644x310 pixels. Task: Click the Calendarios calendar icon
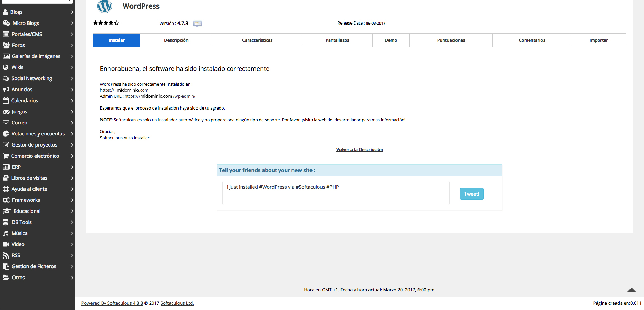click(6, 101)
